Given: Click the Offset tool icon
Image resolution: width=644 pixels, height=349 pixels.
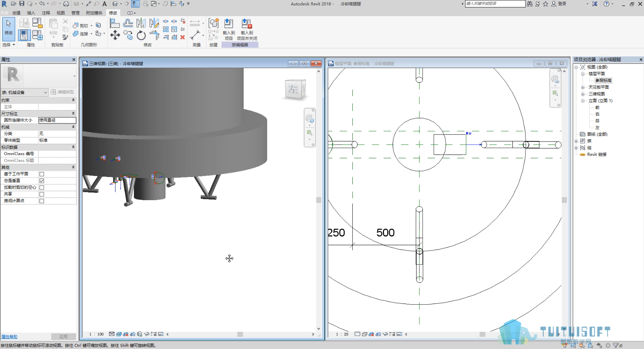Looking at the screenshot, I should (128, 23).
